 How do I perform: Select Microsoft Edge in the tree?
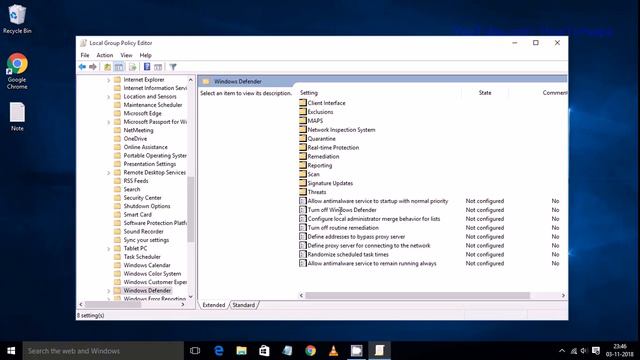tap(142, 113)
